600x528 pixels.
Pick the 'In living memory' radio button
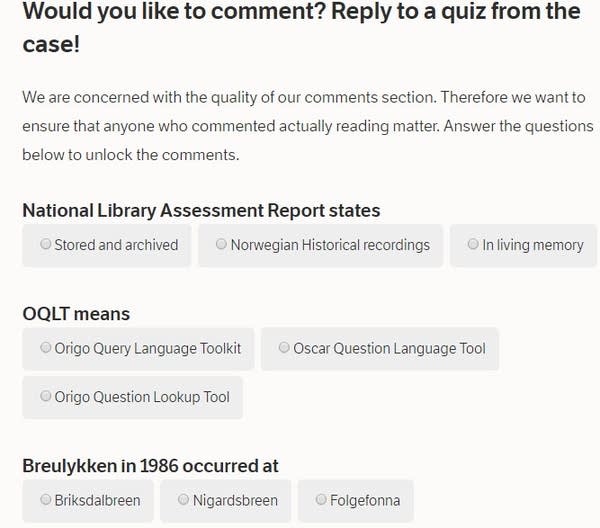(474, 244)
